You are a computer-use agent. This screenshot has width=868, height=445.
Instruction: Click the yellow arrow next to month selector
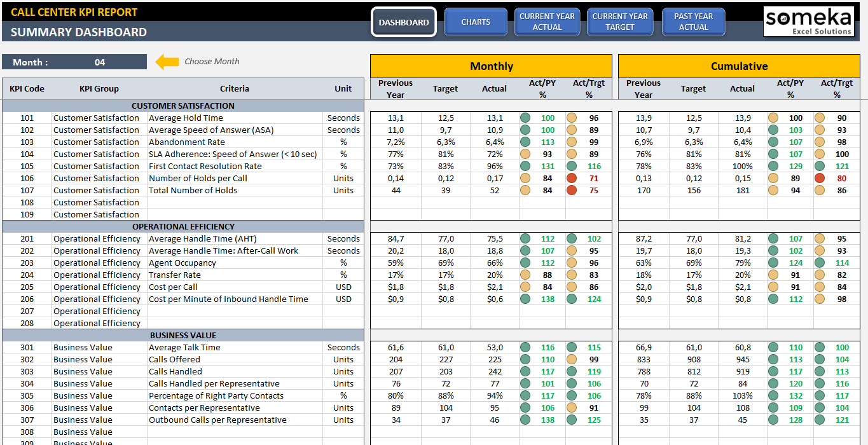coord(167,62)
